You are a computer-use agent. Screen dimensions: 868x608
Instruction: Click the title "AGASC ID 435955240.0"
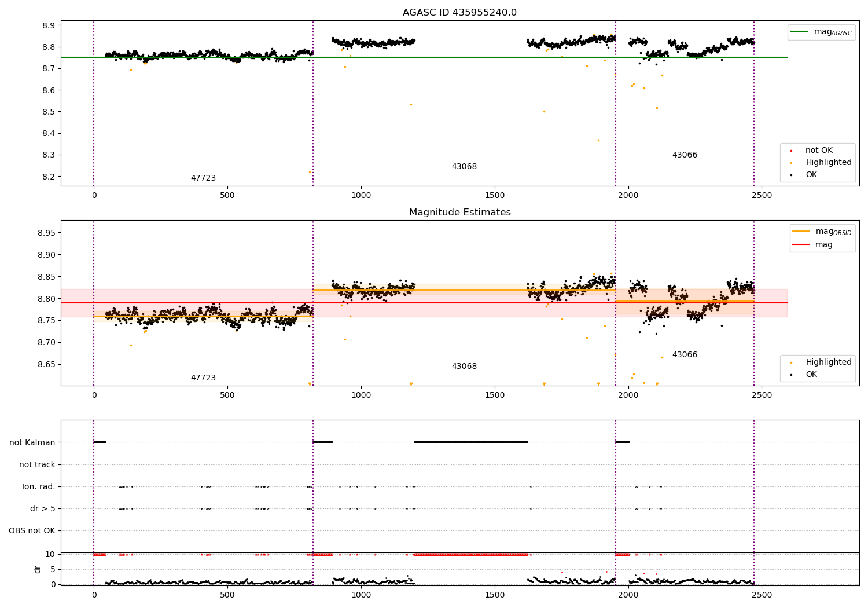(x=459, y=13)
